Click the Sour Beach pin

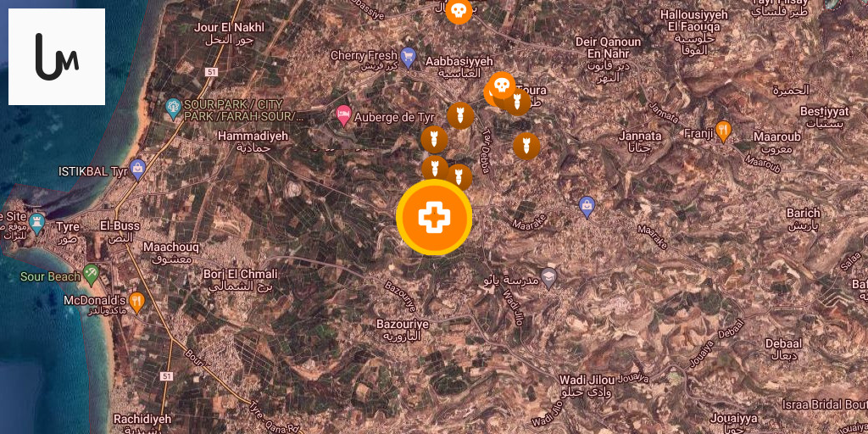[x=91, y=275]
